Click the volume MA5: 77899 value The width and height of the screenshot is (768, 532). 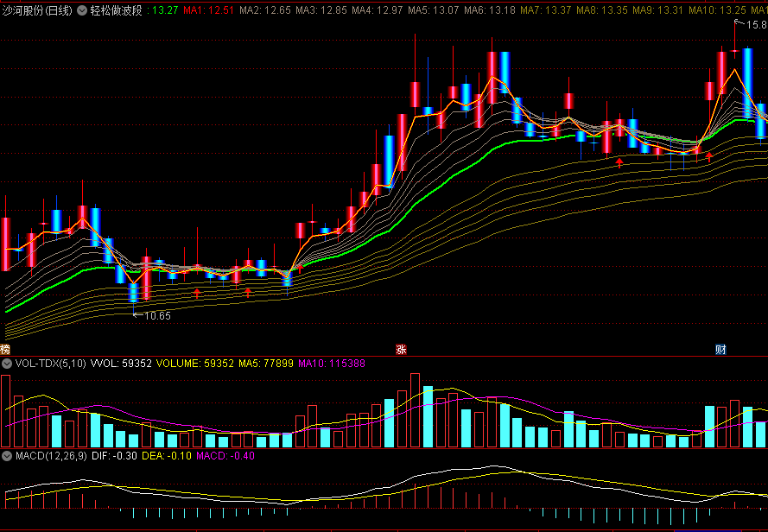266,364
